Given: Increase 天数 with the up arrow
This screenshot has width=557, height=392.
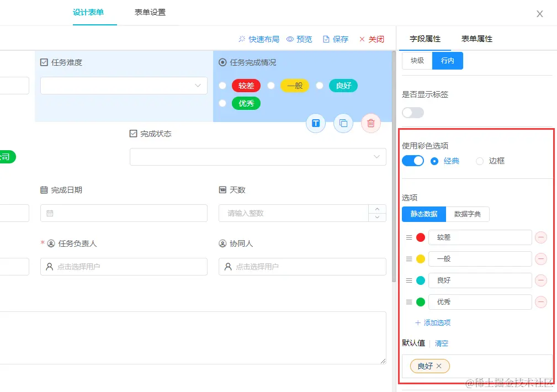Looking at the screenshot, I should tap(377, 209).
